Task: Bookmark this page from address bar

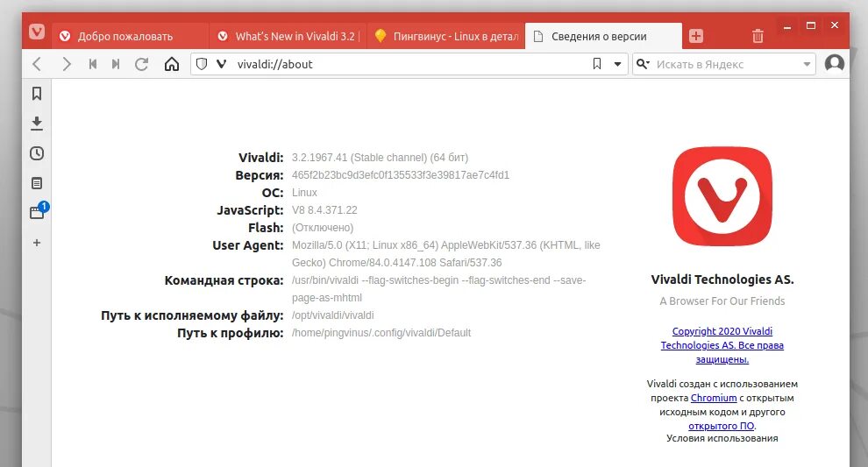Action: point(597,64)
